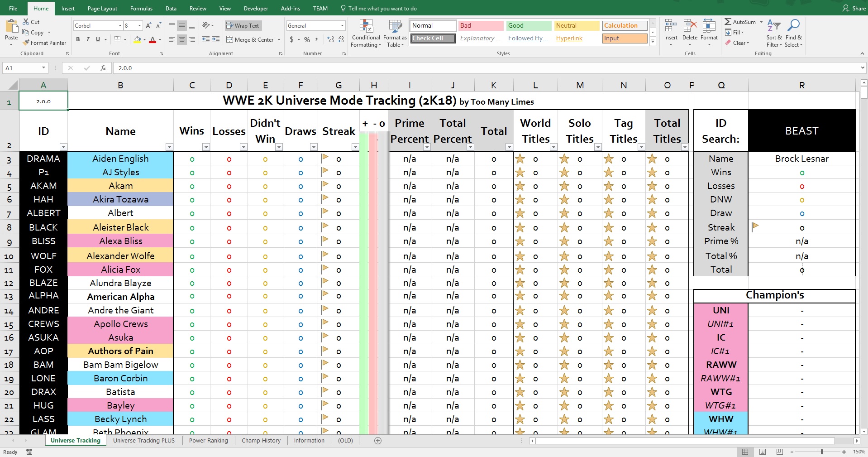Click the BEAST ID search cell
Screen dimensions: 868x457
click(x=801, y=131)
